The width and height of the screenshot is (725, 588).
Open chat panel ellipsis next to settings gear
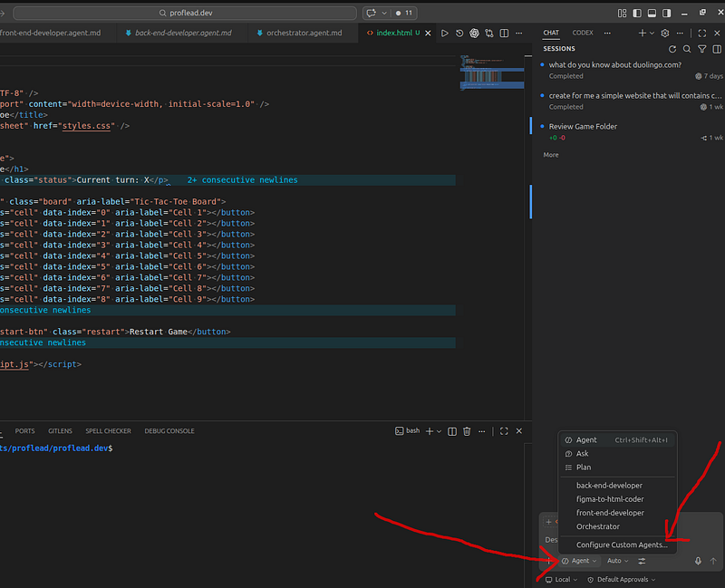pos(680,33)
